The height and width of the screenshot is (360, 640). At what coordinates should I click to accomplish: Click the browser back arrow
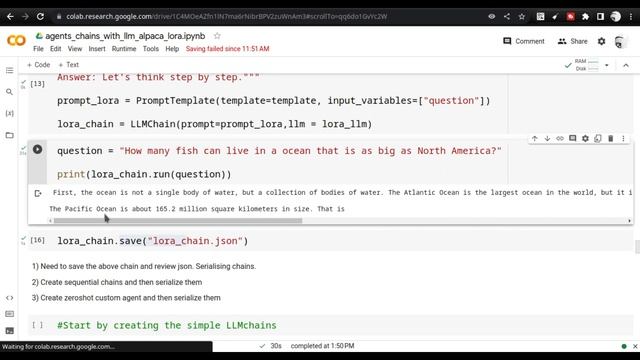pyautogui.click(x=10, y=16)
